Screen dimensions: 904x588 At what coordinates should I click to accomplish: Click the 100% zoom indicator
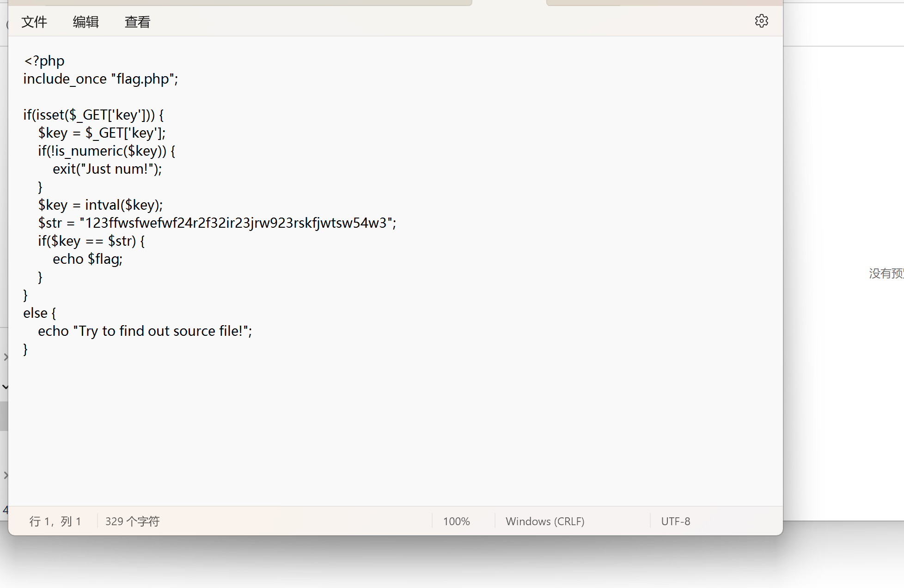point(456,521)
